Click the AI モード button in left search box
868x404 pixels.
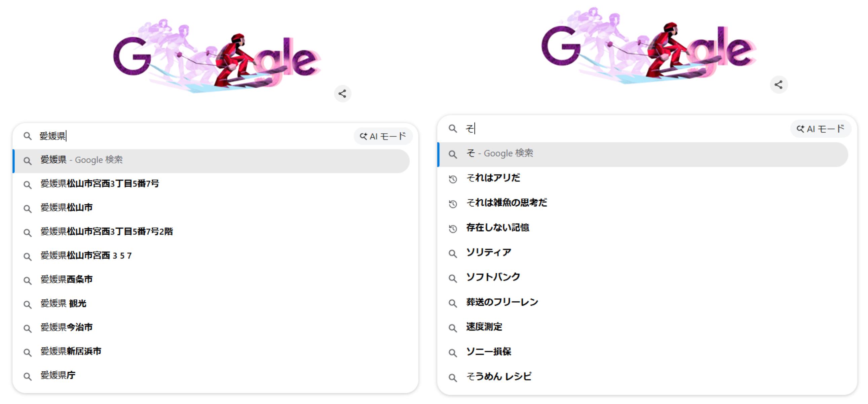pos(383,136)
